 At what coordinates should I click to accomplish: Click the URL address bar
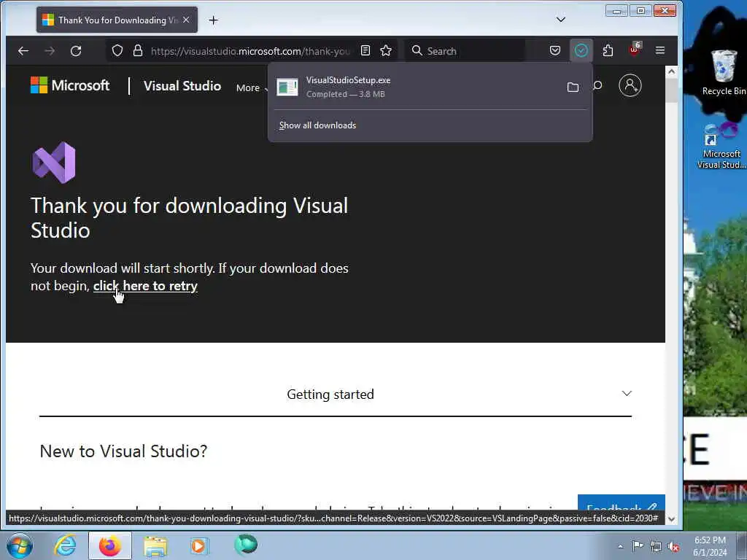coord(250,51)
